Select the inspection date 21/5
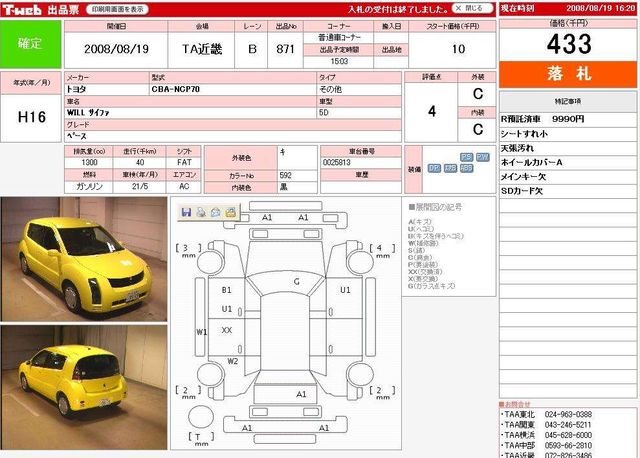The image size is (640, 458). [x=140, y=187]
